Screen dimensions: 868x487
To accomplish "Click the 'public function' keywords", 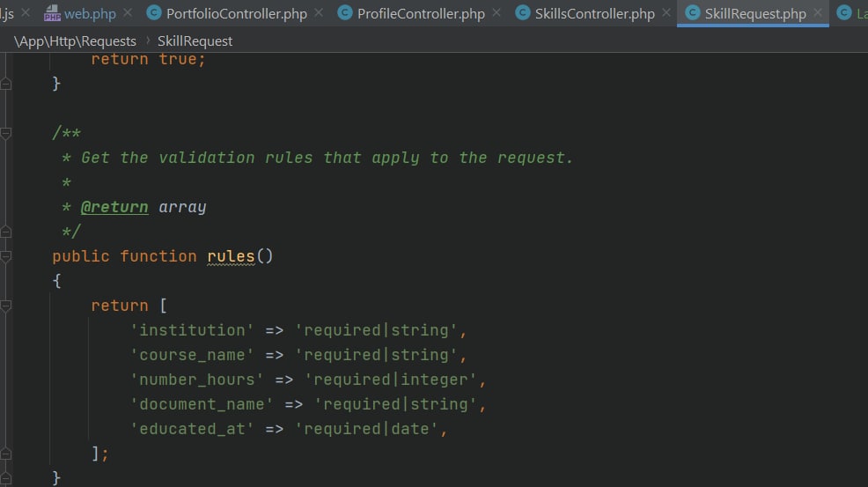I will (124, 256).
